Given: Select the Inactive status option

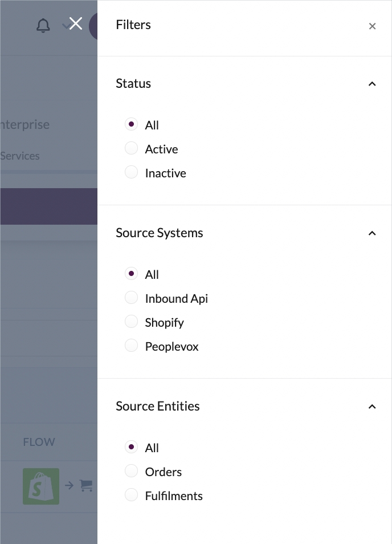Looking at the screenshot, I should tap(132, 173).
